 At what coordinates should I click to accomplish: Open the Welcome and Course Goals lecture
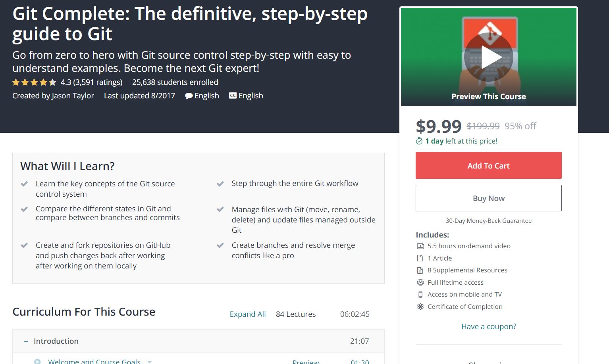point(94,361)
